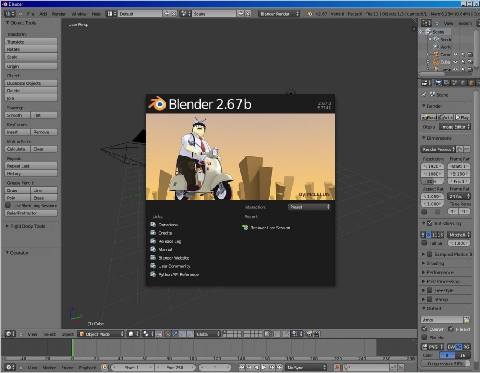Click the Translate button
The width and height of the screenshot is (480, 373).
(x=31, y=42)
